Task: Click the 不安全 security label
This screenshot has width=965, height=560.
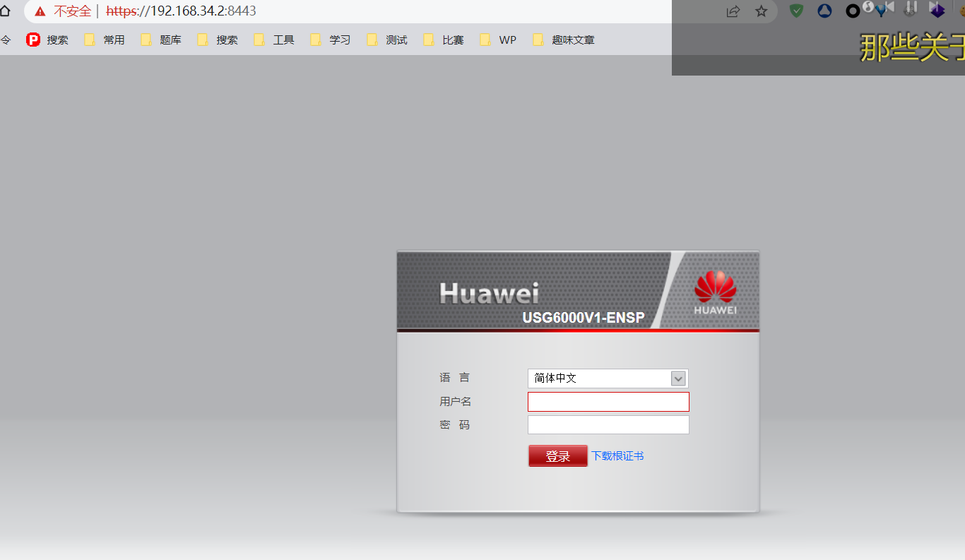Action: (73, 11)
